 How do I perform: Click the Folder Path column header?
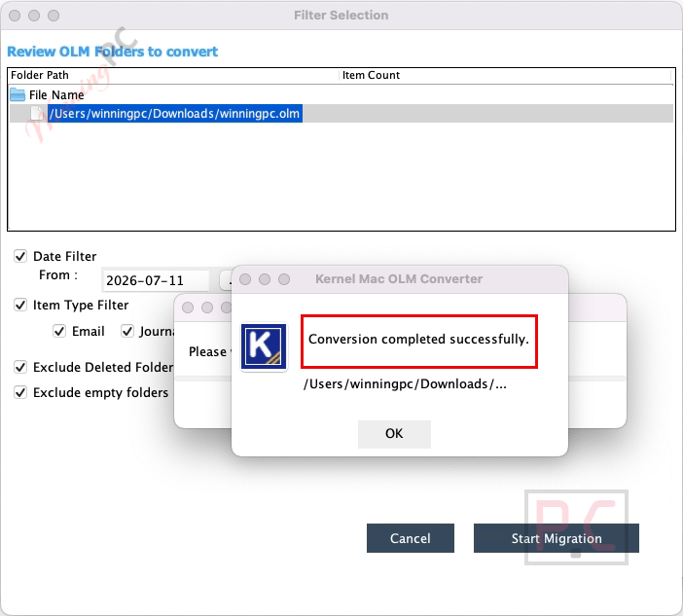(173, 75)
